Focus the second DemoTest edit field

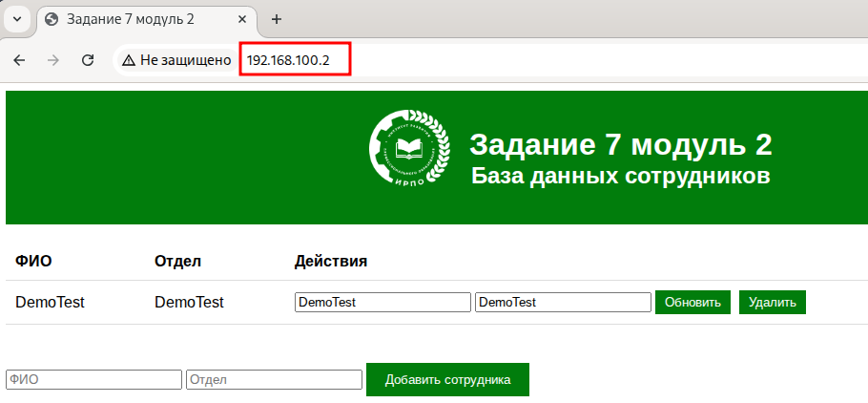tap(563, 302)
